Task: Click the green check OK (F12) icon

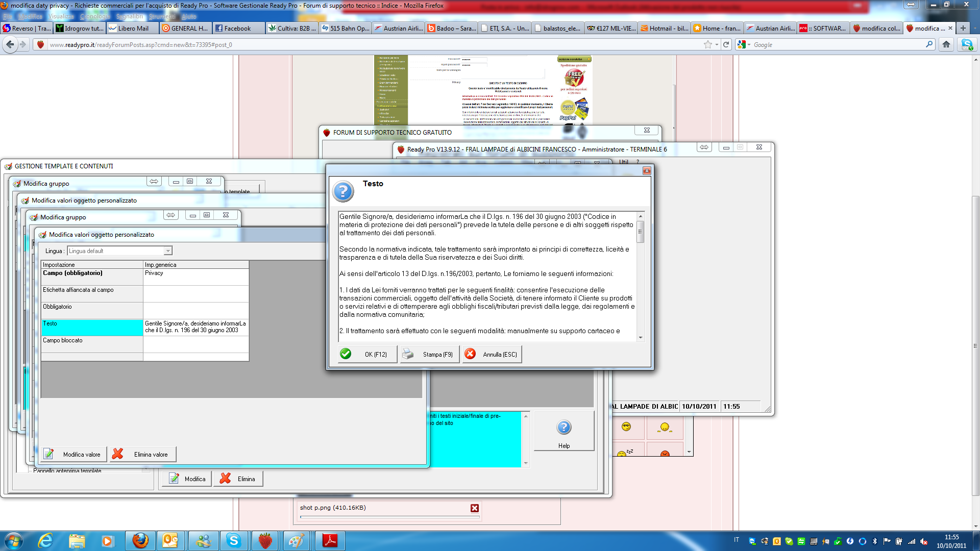Action: [346, 354]
